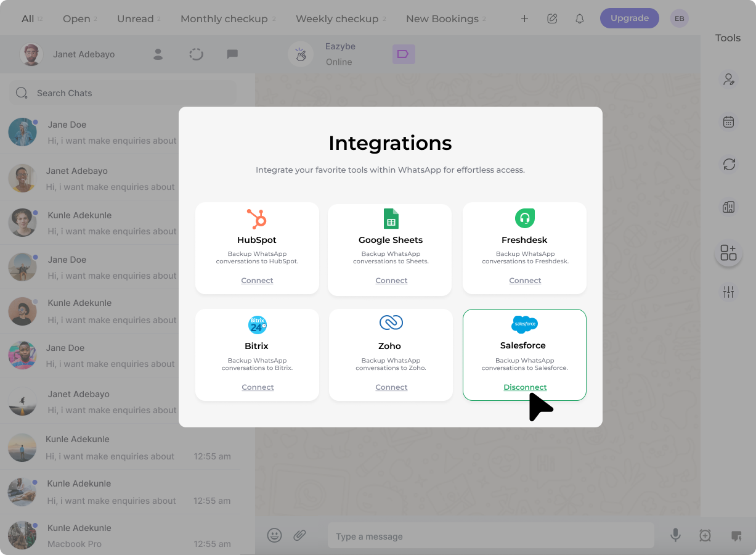The image size is (756, 555).
Task: Click the Zoho logo icon
Action: pos(391,323)
